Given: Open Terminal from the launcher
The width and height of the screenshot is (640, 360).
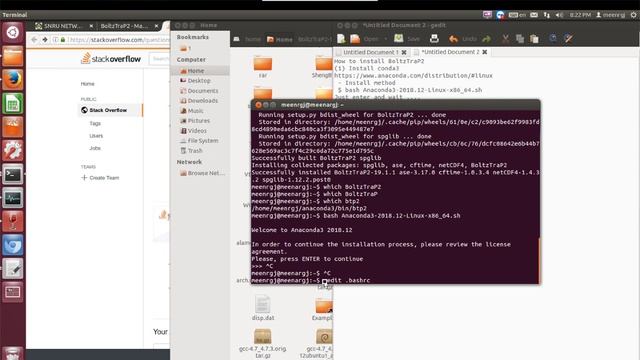Looking at the screenshot, I should (13, 175).
